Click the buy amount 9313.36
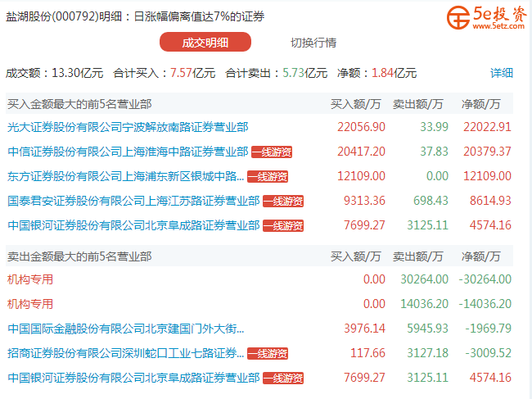 364,201
